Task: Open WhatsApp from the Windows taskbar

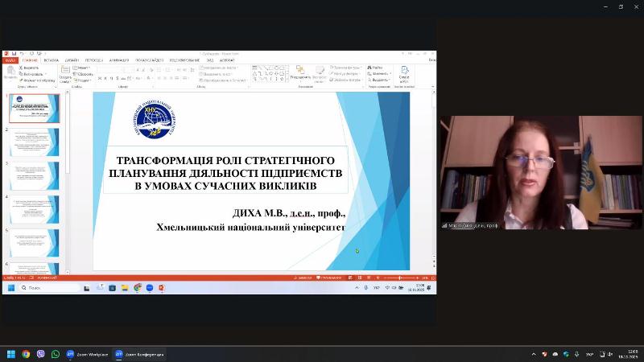Action: point(56,354)
